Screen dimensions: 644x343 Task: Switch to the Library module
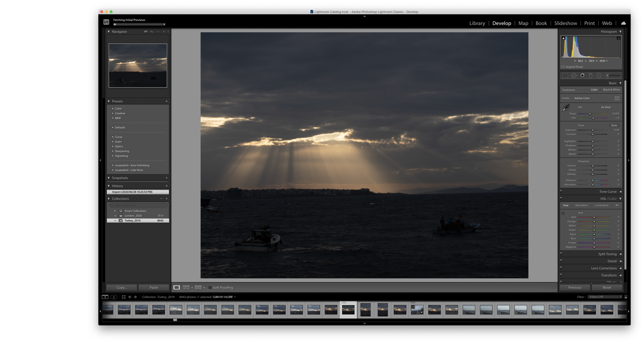(x=477, y=23)
